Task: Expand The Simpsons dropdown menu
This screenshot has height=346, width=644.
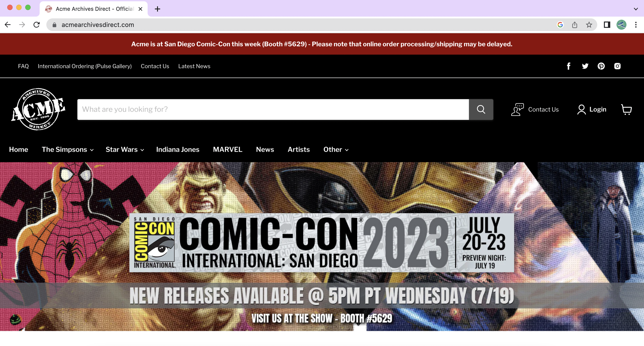Action: click(x=67, y=149)
